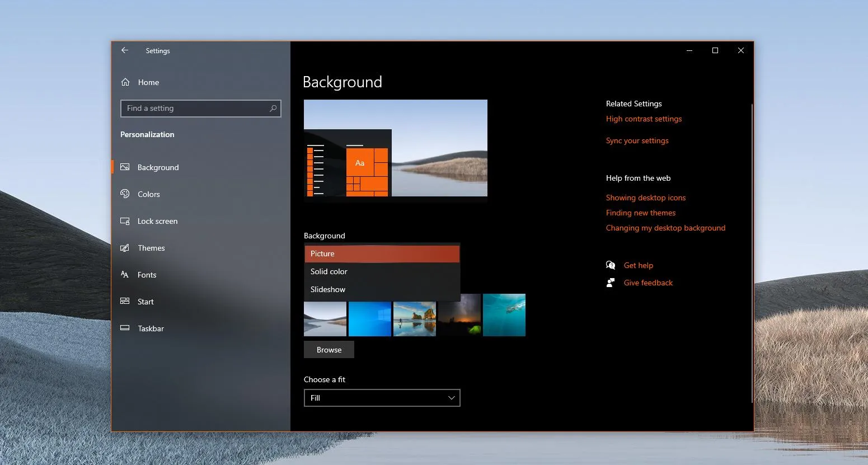Click the Taskbar icon in sidebar
868x465 pixels.
125,328
